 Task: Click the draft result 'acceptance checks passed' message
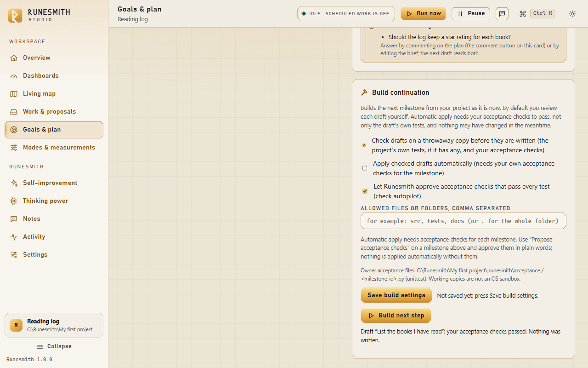tap(460, 336)
